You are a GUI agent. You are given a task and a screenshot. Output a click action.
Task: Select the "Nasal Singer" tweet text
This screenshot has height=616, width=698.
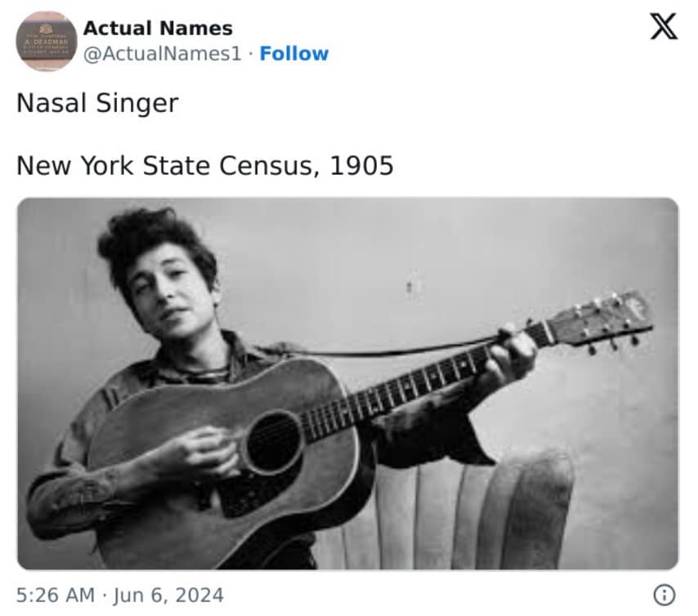[97, 104]
